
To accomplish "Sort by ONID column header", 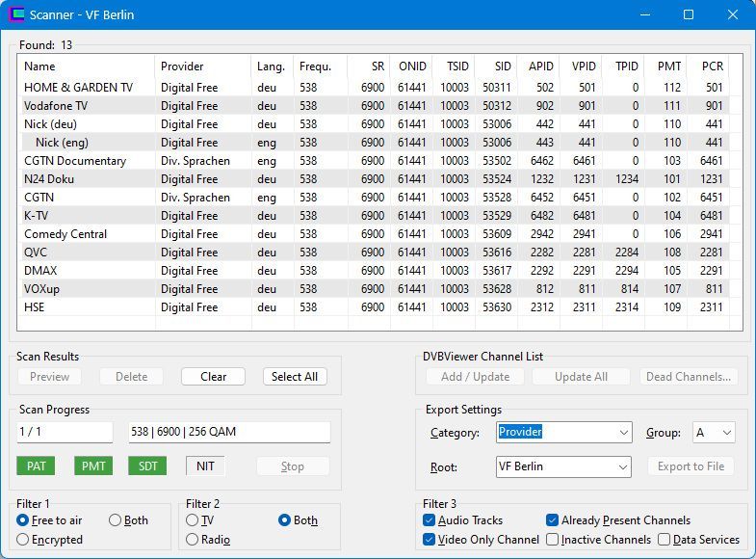I will (411, 67).
